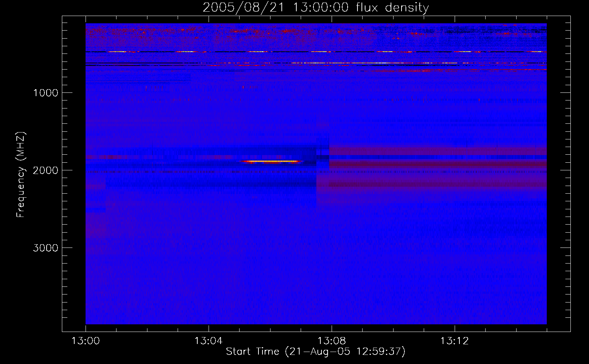589x364 pixels.
Task: Click the 13:04 time tick label
Action: 208,341
